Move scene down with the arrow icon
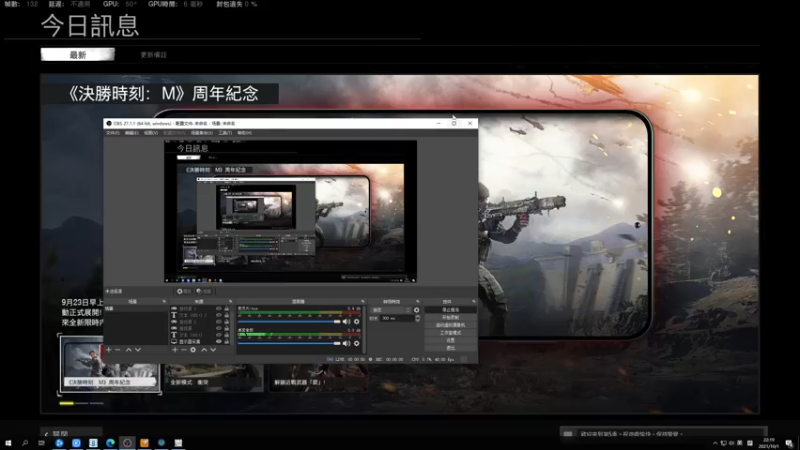Viewport: 800px width, 450px height. coord(138,350)
